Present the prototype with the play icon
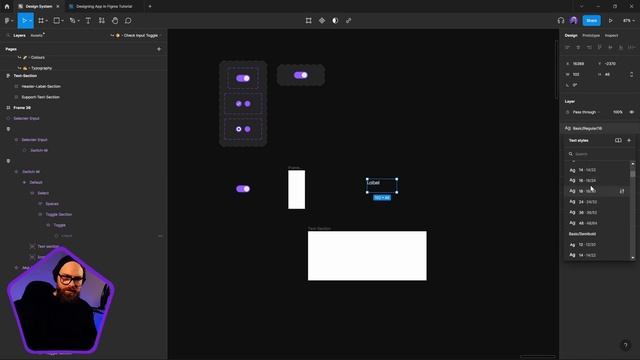Screen dimensions: 640x360 [611, 20]
